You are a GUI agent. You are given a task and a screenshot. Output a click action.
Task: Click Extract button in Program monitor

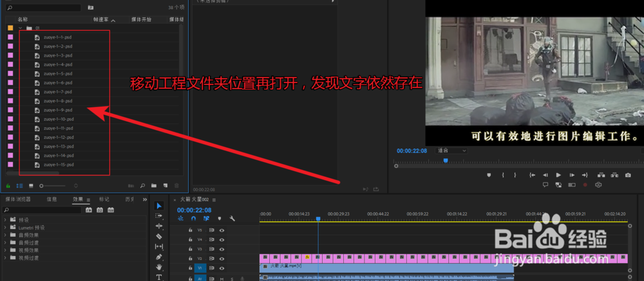(x=614, y=175)
